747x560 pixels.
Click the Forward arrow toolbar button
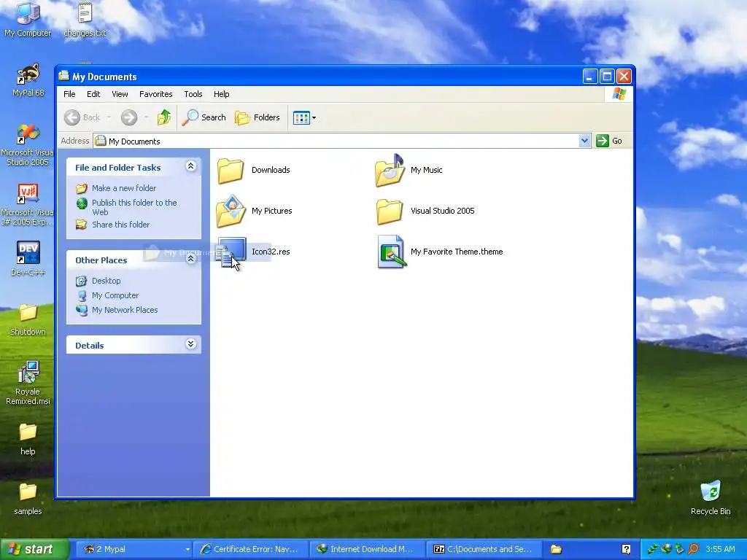tap(128, 117)
